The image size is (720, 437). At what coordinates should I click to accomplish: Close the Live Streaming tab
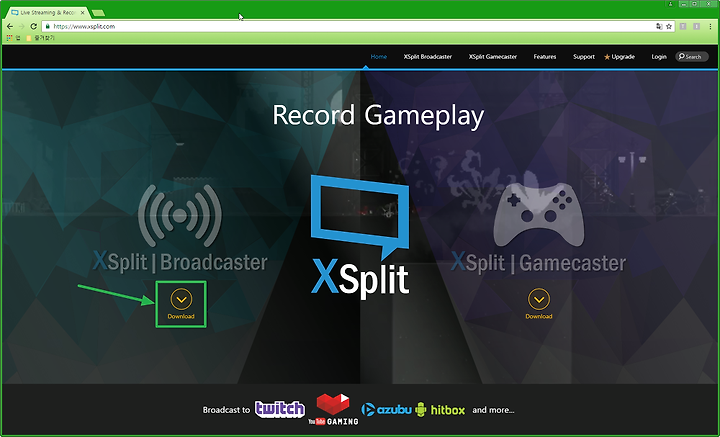(83, 12)
